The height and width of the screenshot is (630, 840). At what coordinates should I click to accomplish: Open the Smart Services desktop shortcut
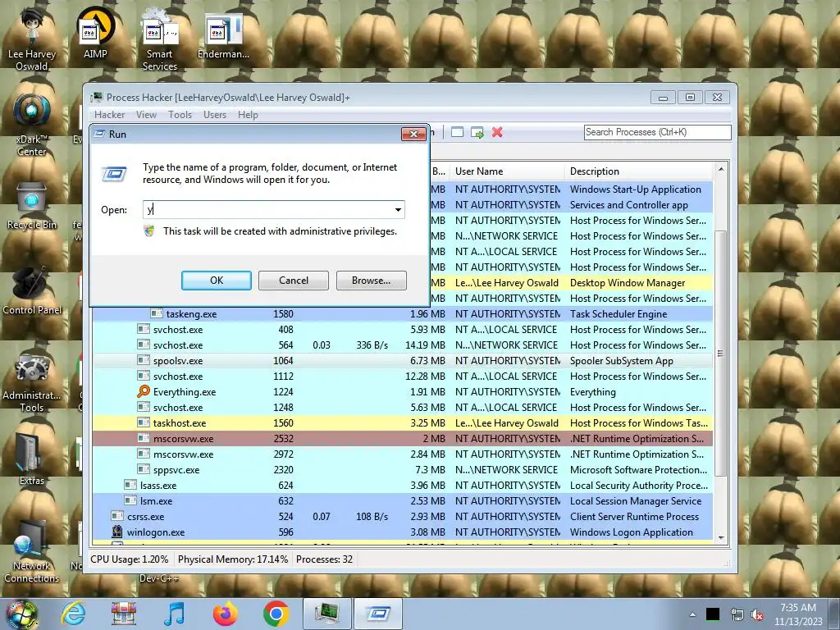tap(160, 39)
